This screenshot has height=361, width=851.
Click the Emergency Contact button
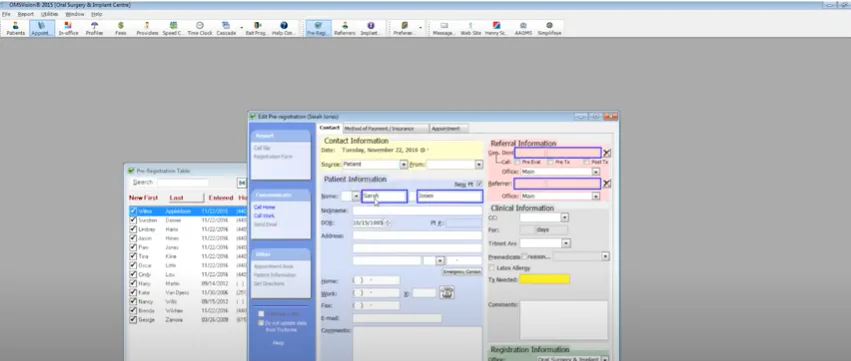point(462,272)
